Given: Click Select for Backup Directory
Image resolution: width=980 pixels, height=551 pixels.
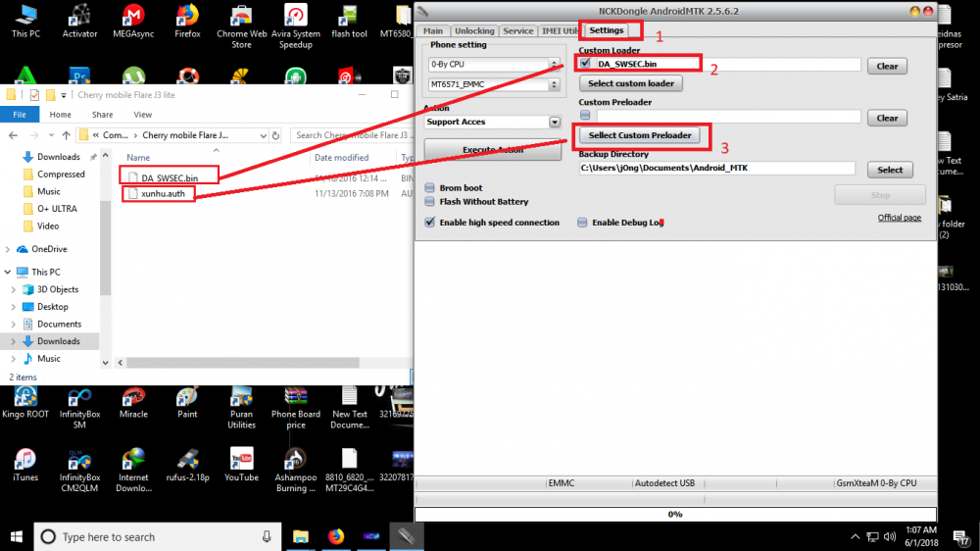Looking at the screenshot, I should click(890, 171).
